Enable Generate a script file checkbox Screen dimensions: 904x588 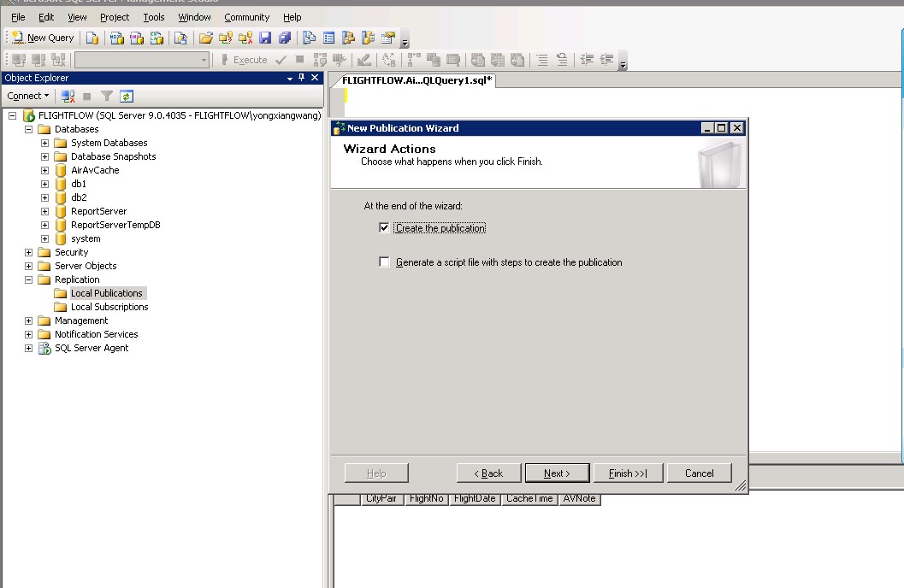point(384,262)
